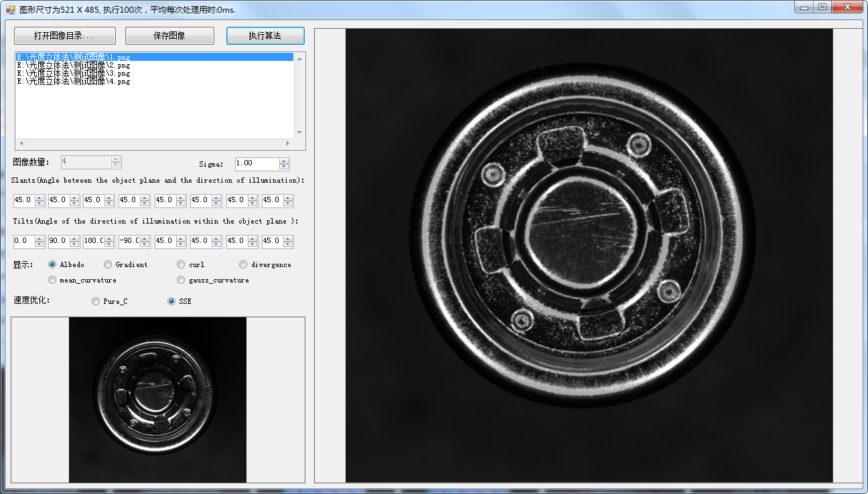Screen dimensions: 868x494
Task: Click the small preview thumbnail image
Action: tap(157, 400)
